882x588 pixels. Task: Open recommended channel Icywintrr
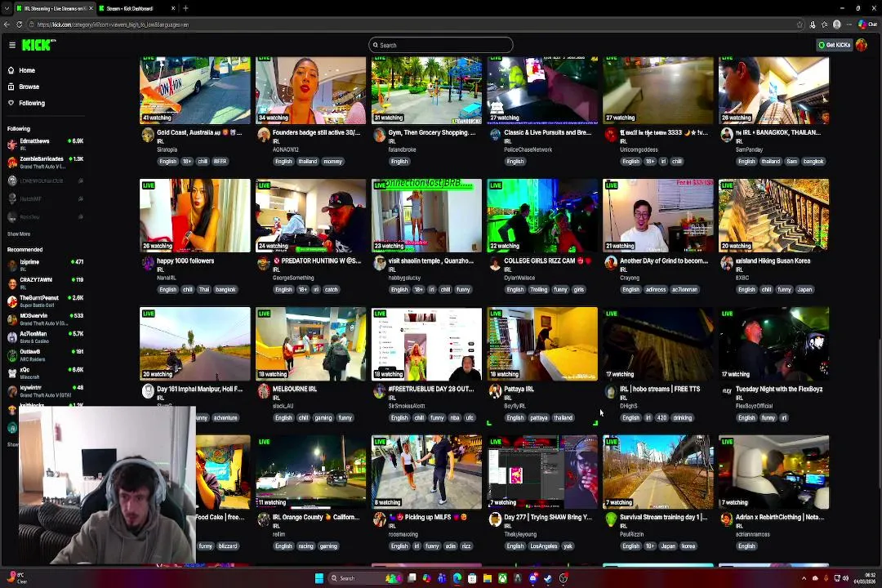coord(45,390)
